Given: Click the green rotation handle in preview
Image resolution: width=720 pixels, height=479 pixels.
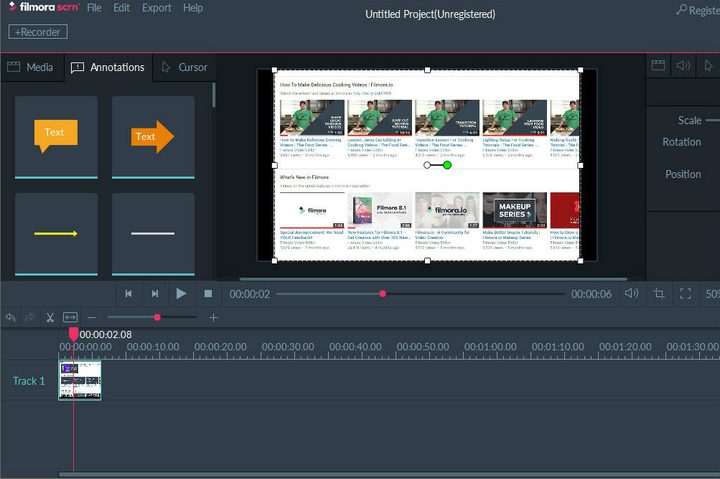Looking at the screenshot, I should click(x=447, y=165).
